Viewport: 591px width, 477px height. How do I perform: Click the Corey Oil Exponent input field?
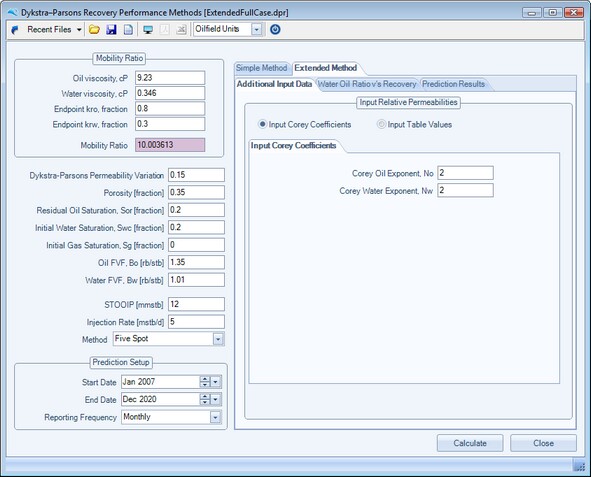(465, 173)
